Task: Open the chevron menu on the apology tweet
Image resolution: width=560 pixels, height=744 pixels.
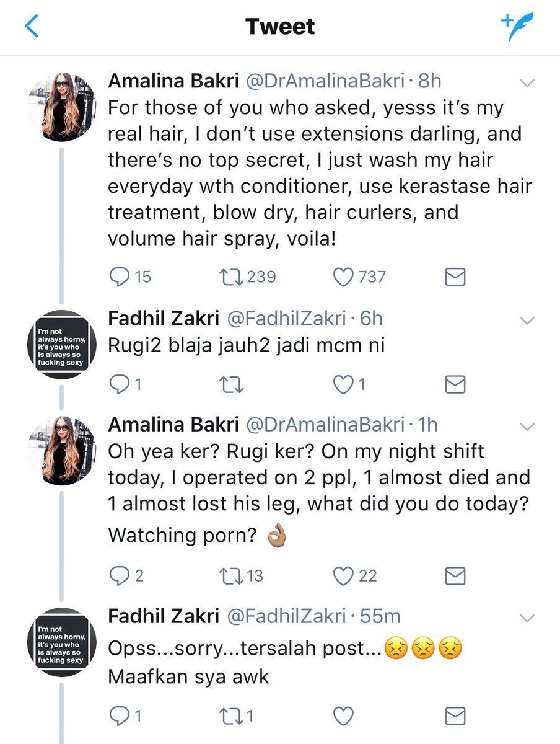Action: pos(527,617)
